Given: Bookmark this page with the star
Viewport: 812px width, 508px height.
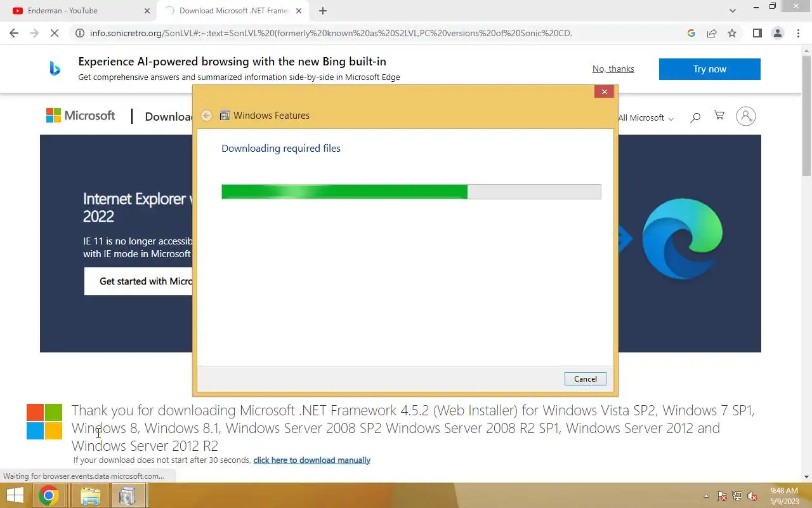Looking at the screenshot, I should pyautogui.click(x=732, y=33).
